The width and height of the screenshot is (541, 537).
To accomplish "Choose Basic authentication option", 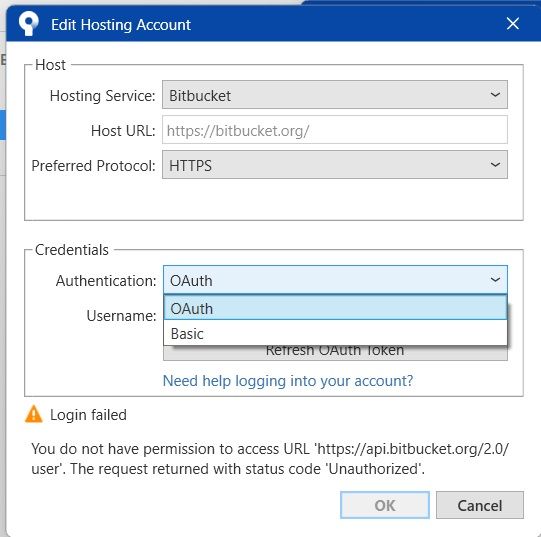I will click(335, 333).
